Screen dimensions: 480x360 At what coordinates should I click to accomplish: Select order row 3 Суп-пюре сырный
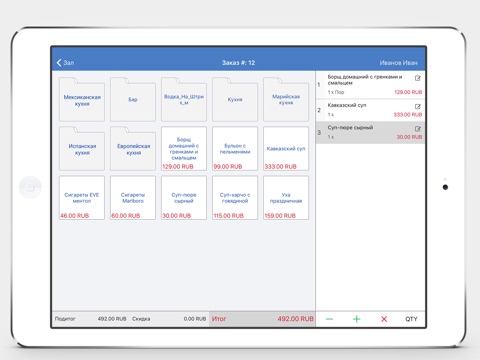click(x=370, y=133)
